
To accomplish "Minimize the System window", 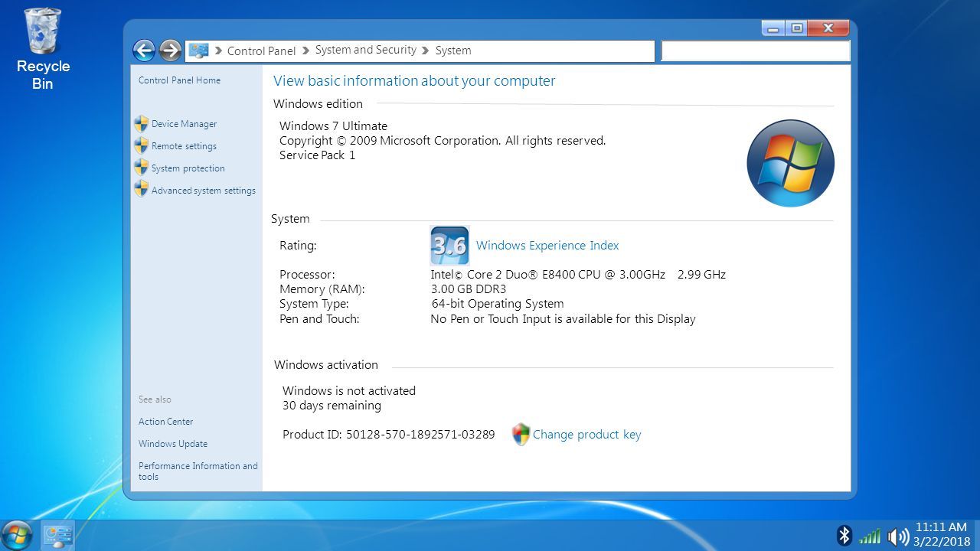I will [x=773, y=28].
